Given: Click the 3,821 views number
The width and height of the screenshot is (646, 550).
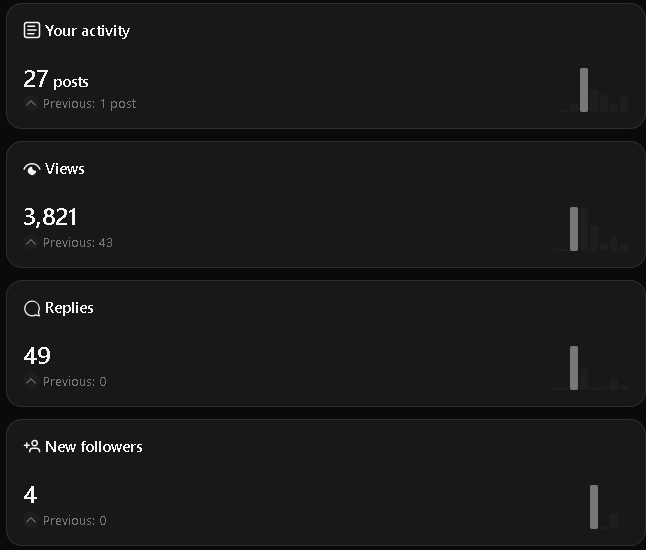Looking at the screenshot, I should (50, 217).
